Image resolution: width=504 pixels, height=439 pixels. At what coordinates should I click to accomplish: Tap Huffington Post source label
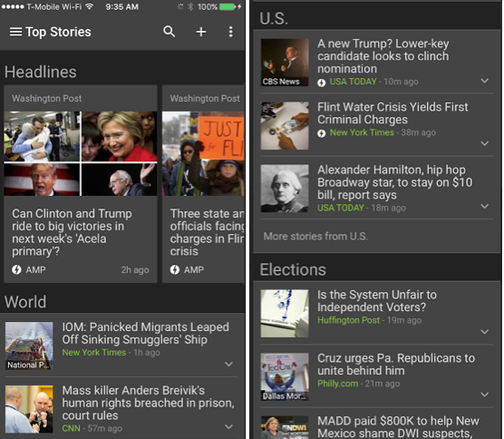(348, 320)
